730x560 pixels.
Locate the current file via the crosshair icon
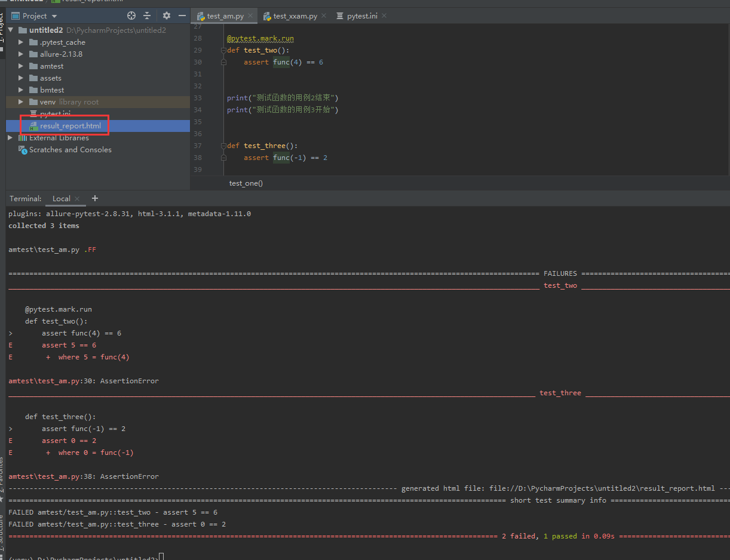click(x=131, y=16)
